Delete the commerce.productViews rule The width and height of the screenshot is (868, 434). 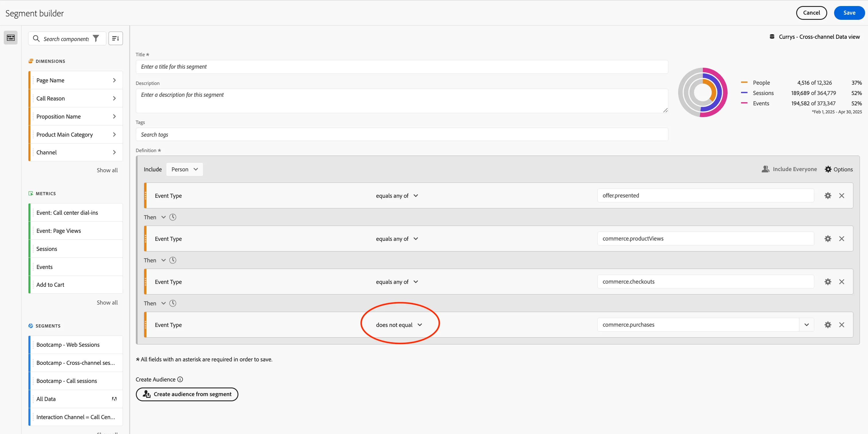841,239
